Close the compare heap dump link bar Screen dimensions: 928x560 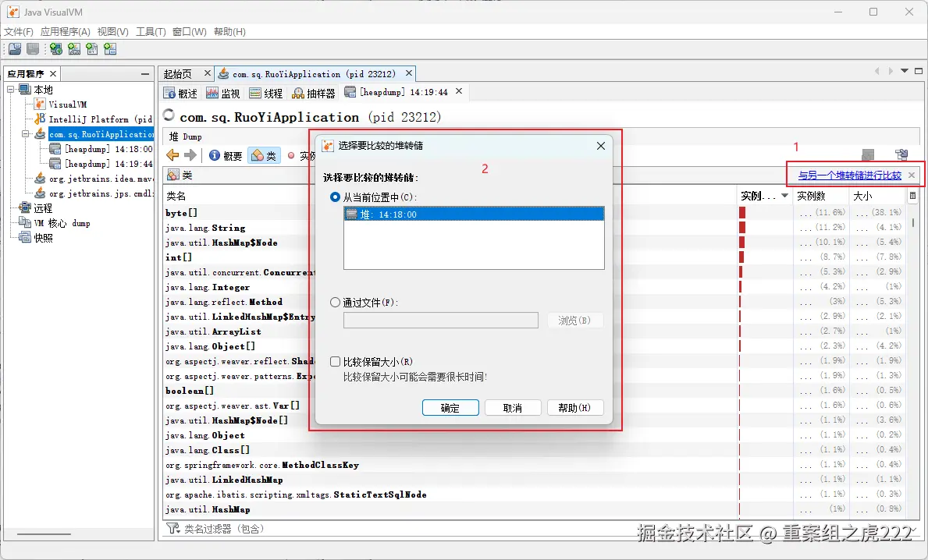click(912, 175)
